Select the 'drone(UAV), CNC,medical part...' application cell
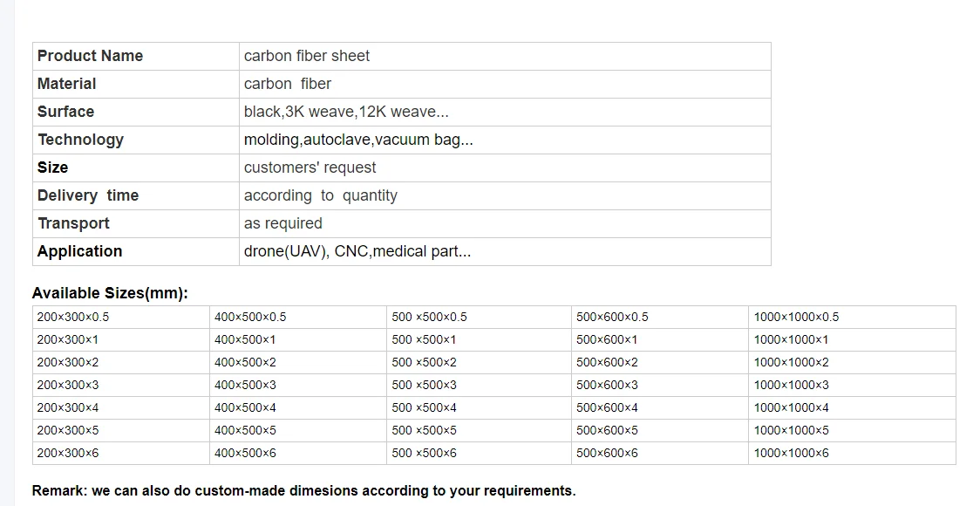Screen dimensions: 980x506 357,251
